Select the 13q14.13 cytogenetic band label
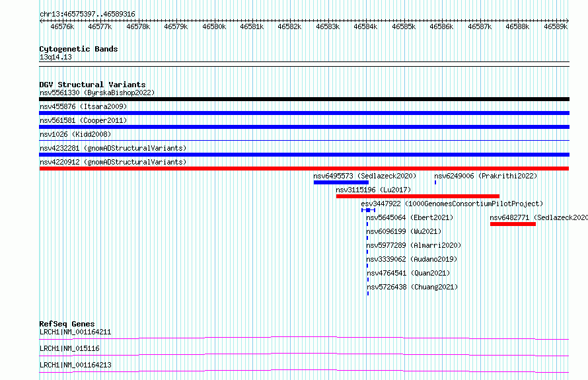Viewport: 588px width, 380px height. (x=55, y=57)
